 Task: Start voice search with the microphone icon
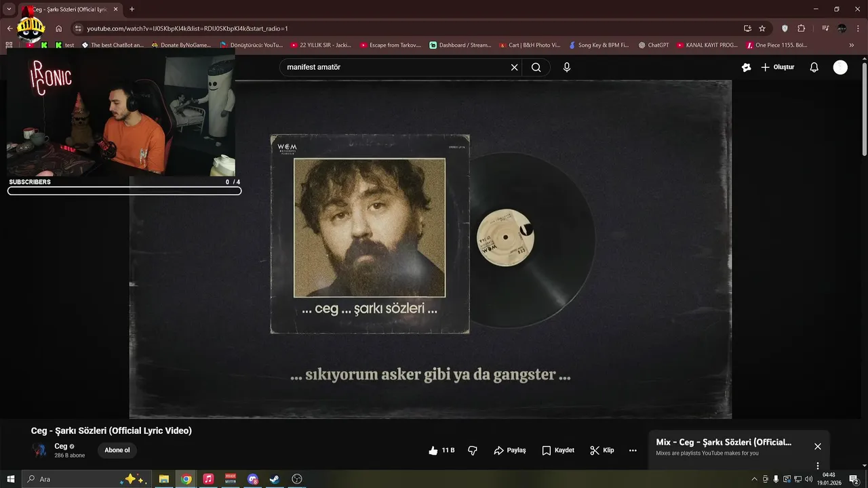(567, 67)
